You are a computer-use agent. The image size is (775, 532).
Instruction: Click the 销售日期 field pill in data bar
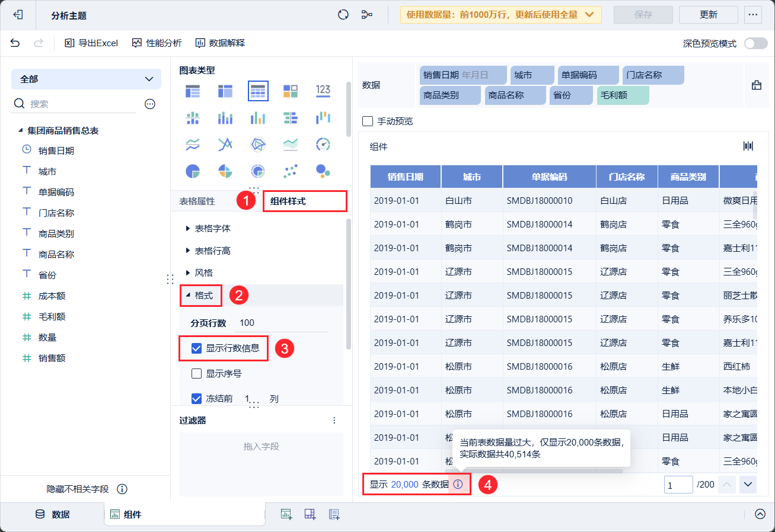(463, 75)
